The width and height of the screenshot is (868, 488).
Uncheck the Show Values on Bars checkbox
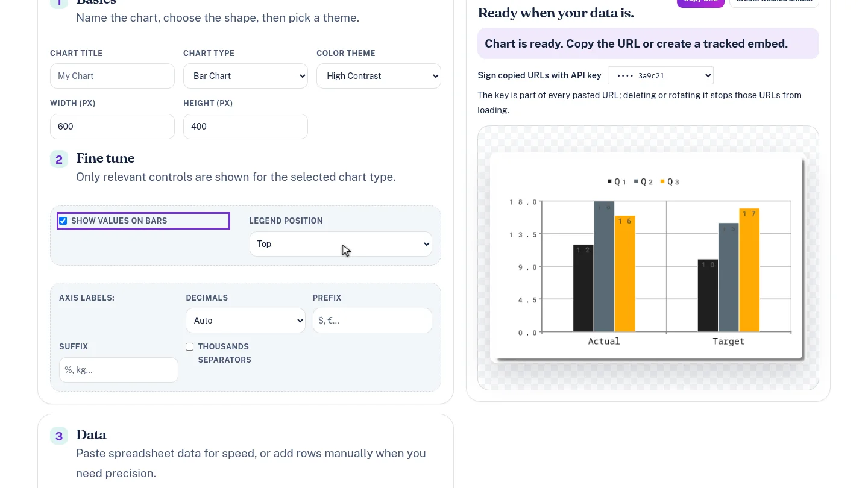[x=63, y=221]
